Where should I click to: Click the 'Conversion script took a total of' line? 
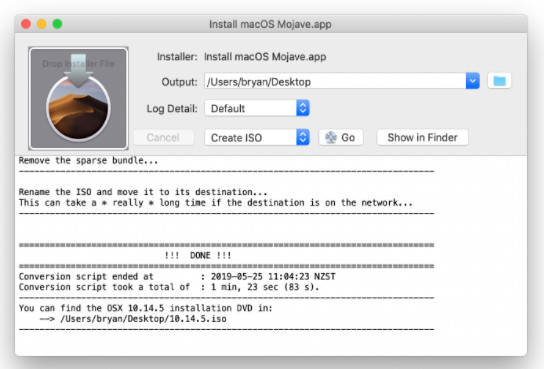pyautogui.click(x=169, y=287)
